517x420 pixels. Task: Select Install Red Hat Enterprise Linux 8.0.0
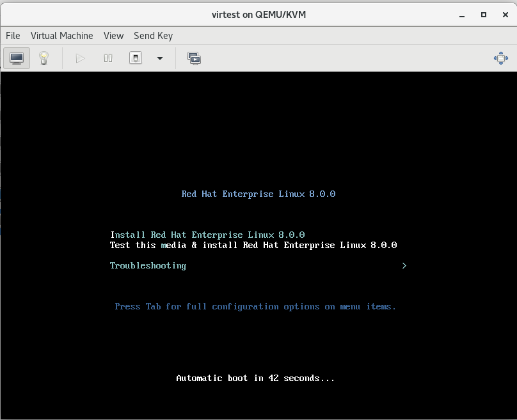[x=208, y=235]
